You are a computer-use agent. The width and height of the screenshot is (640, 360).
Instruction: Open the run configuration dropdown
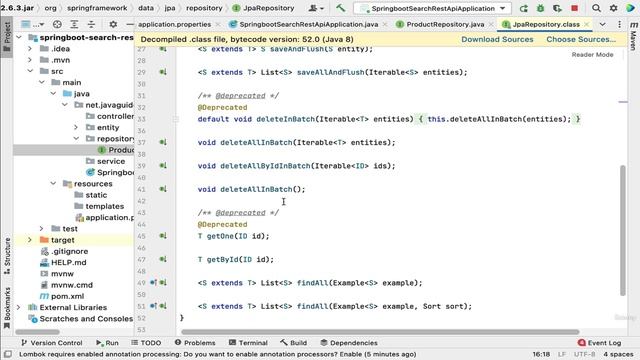[x=432, y=8]
